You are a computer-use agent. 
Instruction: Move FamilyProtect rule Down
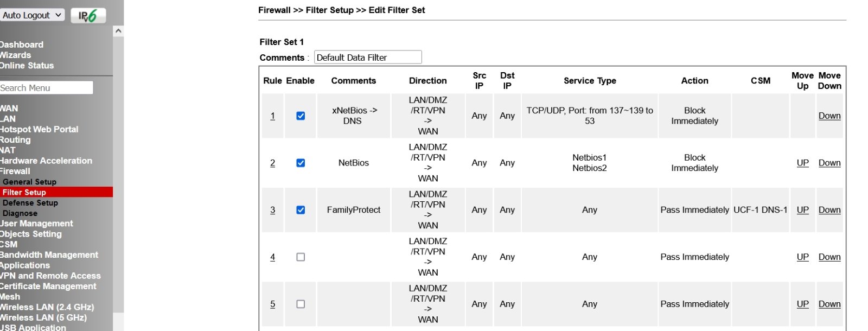click(829, 210)
